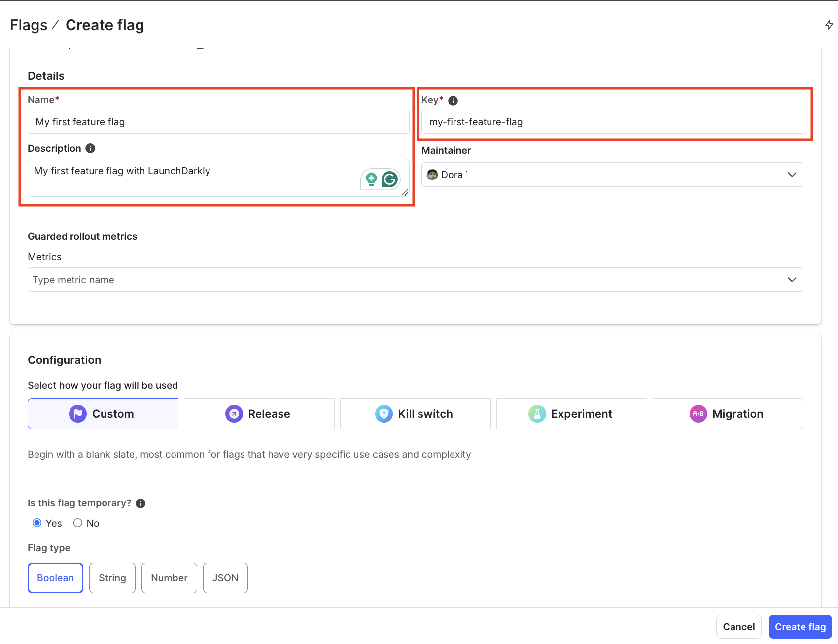Select the Migration flag configuration
838x644 pixels.
727,414
